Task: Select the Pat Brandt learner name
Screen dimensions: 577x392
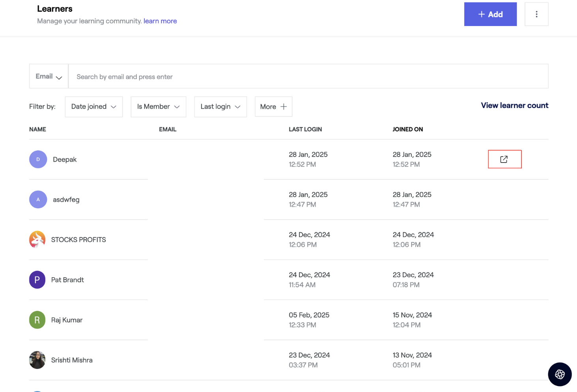Action: click(x=67, y=280)
